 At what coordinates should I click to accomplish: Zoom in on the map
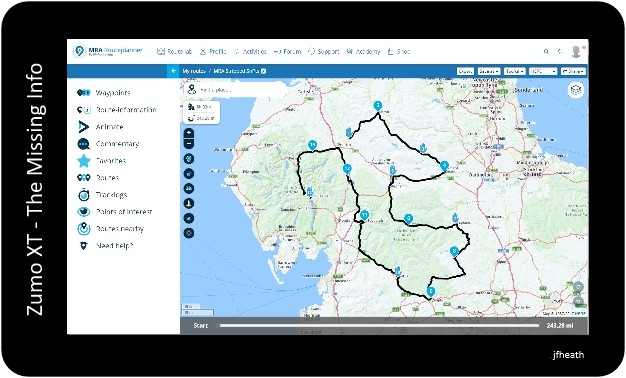tap(189, 133)
